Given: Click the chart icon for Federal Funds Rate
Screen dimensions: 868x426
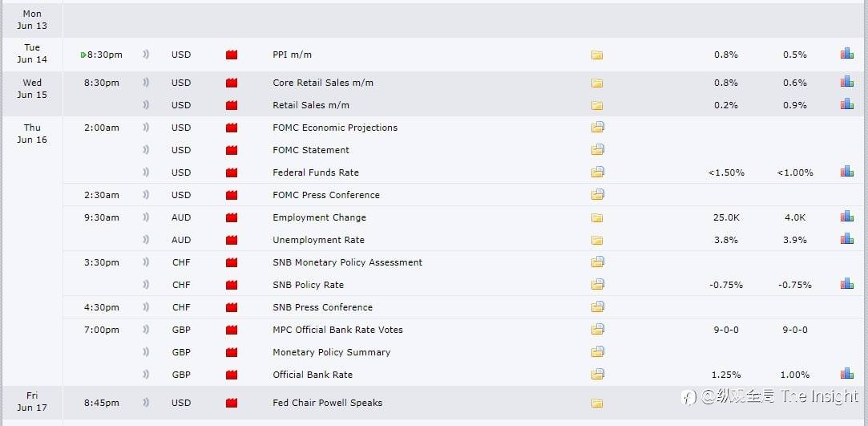Looking at the screenshot, I should pos(846,172).
